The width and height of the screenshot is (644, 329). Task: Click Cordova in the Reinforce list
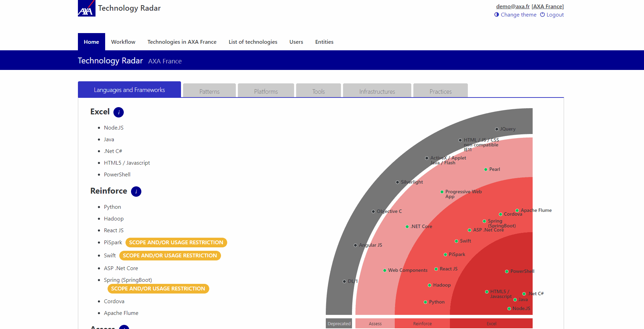(x=114, y=301)
